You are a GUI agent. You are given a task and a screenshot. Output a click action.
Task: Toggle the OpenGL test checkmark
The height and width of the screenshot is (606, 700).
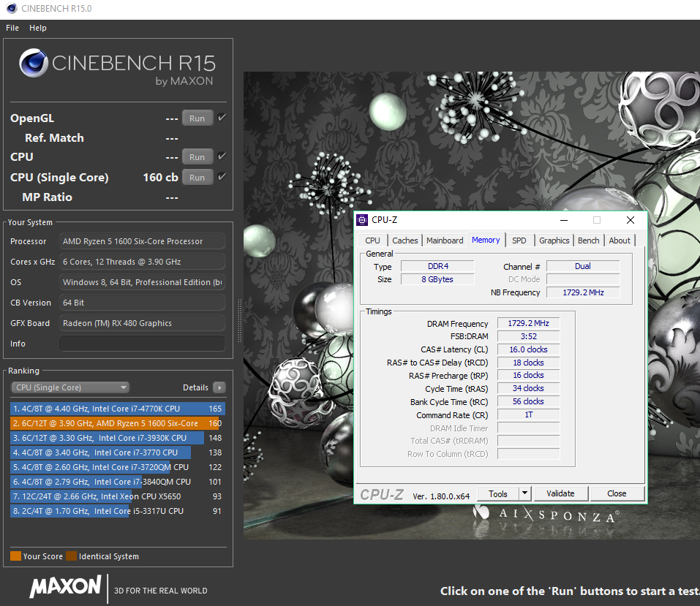[x=222, y=118]
